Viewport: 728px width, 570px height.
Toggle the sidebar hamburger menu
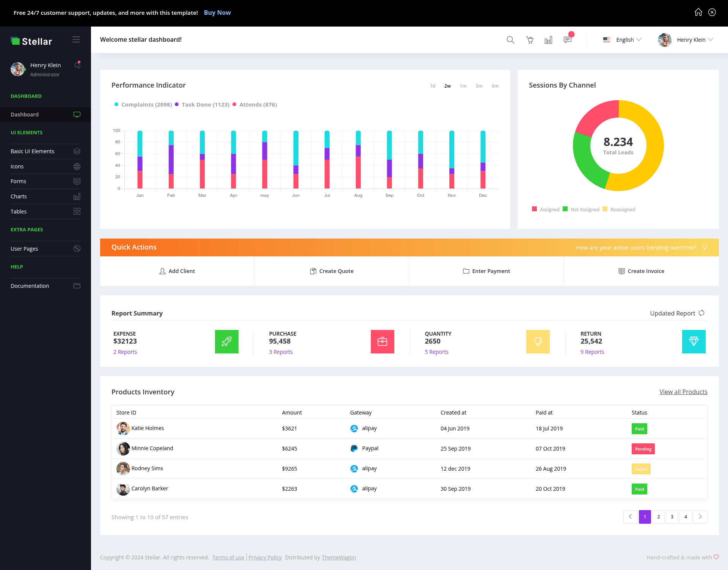click(x=76, y=40)
